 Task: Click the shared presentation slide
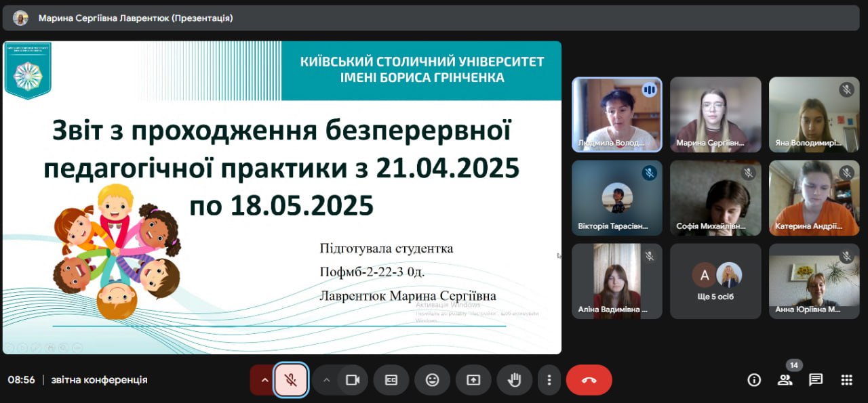[282, 198]
